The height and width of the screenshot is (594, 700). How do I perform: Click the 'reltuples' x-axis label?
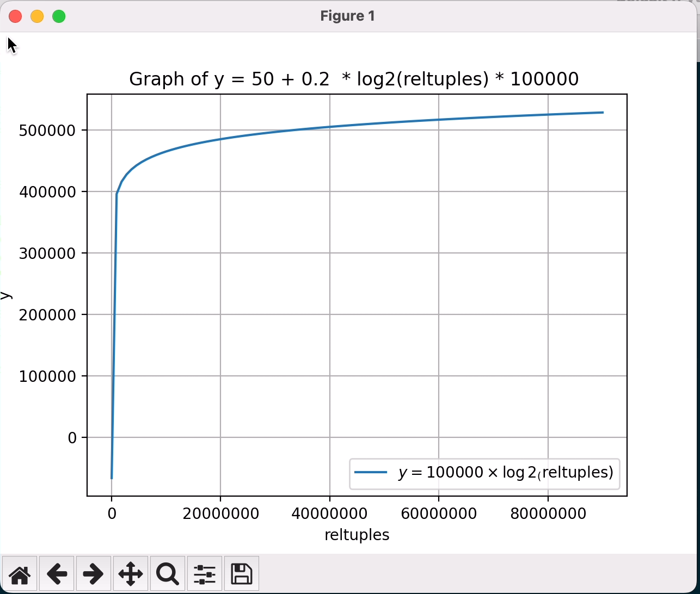click(x=357, y=535)
